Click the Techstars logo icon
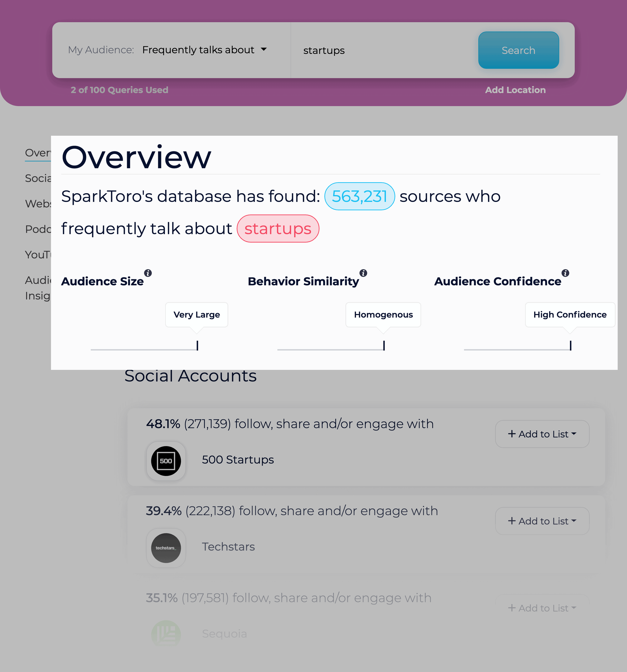Image resolution: width=627 pixels, height=672 pixels. tap(166, 547)
